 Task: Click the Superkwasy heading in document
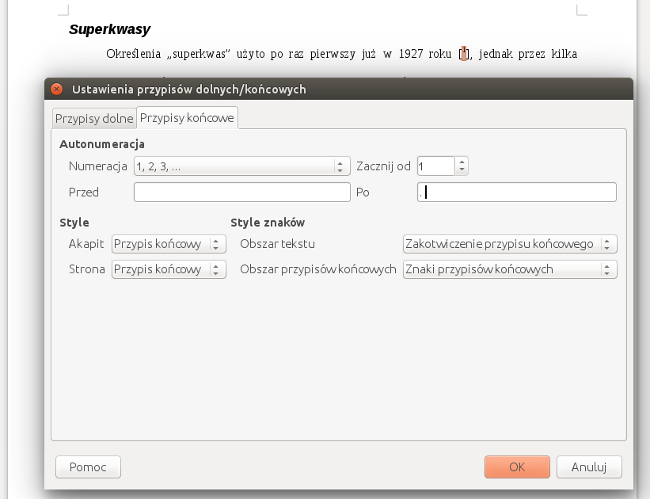coord(109,30)
